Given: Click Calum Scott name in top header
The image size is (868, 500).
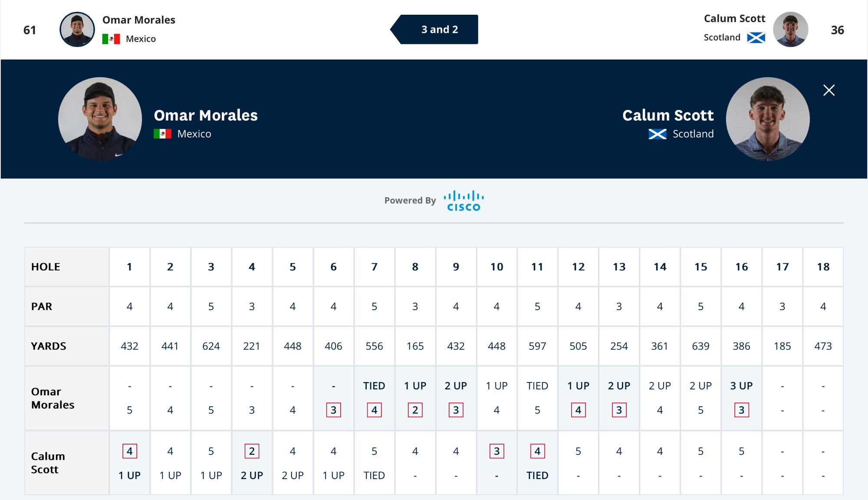Looking at the screenshot, I should click(x=734, y=19).
